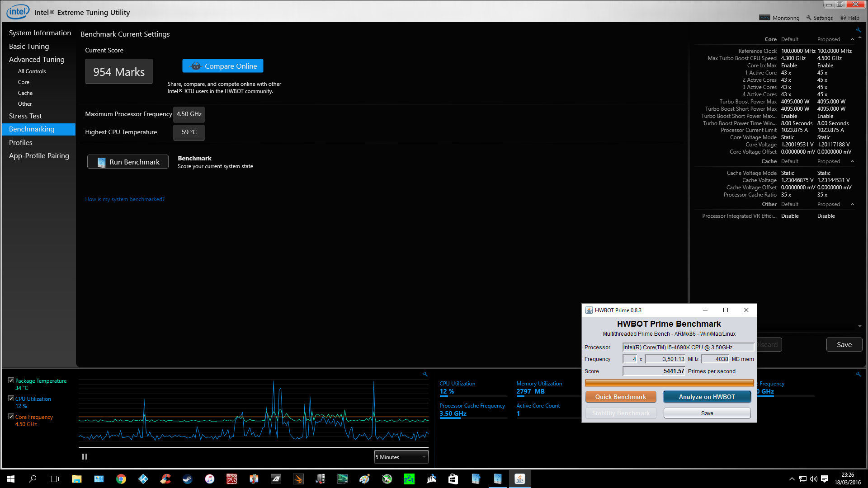Select Cache under Advanced Tuning
868x488 pixels.
(x=25, y=93)
